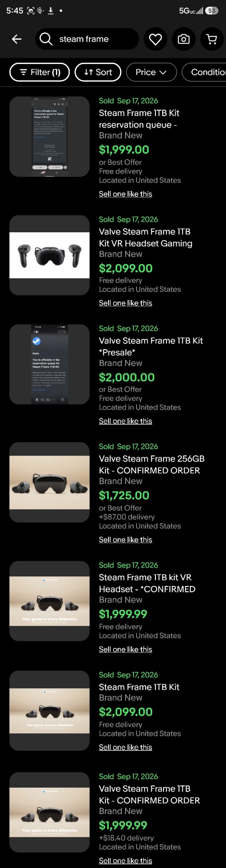Image resolution: width=226 pixels, height=868 pixels.
Task: Expand the Price dropdown
Action: pyautogui.click(x=151, y=72)
